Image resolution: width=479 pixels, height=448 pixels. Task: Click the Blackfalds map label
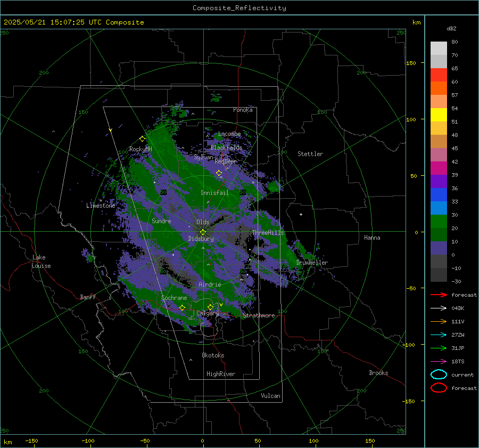226,148
